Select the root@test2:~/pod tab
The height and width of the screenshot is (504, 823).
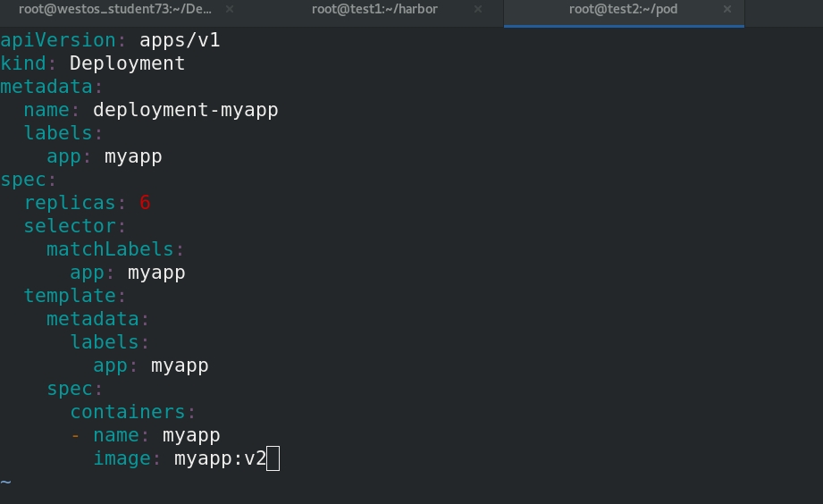tap(624, 10)
